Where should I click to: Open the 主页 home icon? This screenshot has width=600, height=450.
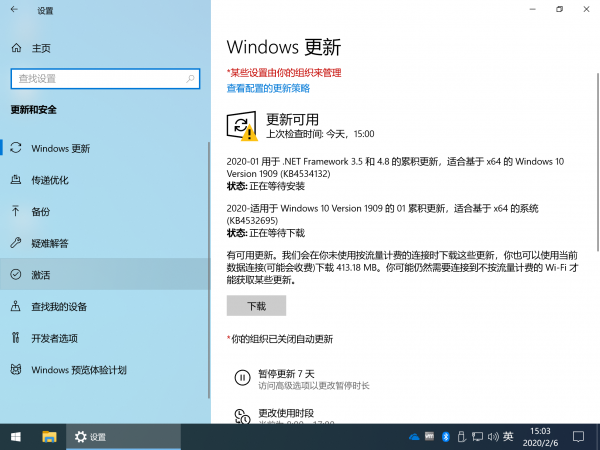tap(16, 48)
